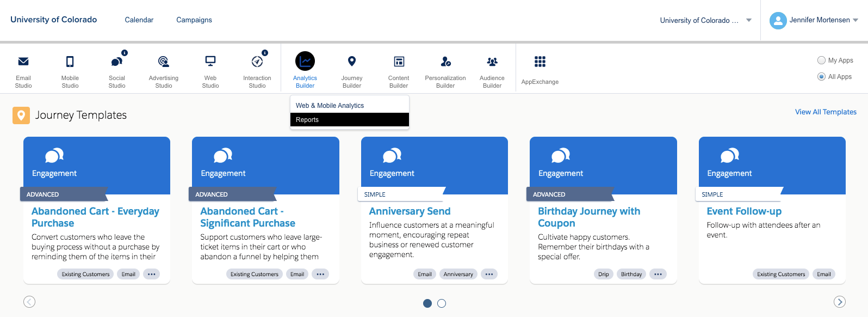Screen dimensions: 868x317
Task: Click the Drip tag
Action: tap(604, 274)
